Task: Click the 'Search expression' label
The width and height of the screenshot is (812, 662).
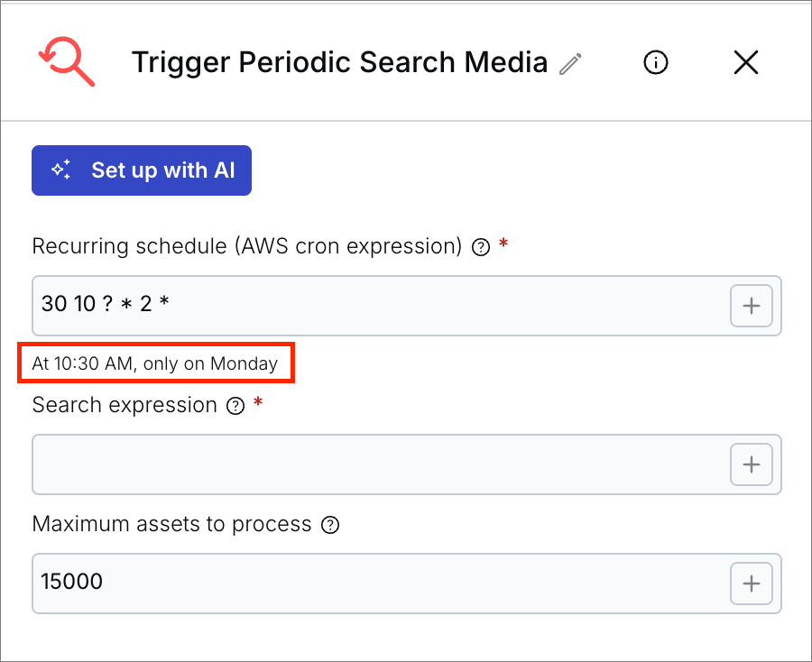Action: click(125, 405)
